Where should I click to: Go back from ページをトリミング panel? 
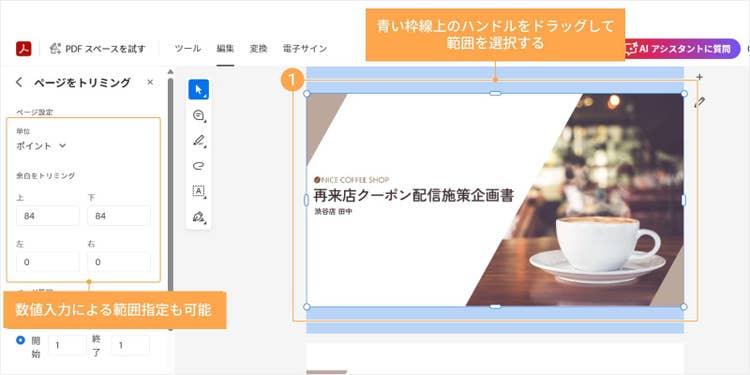19,82
